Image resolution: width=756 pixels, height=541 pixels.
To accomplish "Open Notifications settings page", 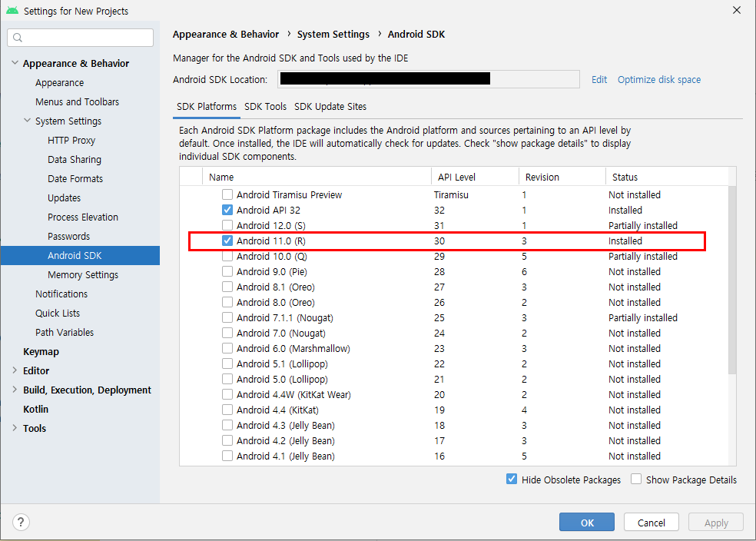I will [61, 294].
